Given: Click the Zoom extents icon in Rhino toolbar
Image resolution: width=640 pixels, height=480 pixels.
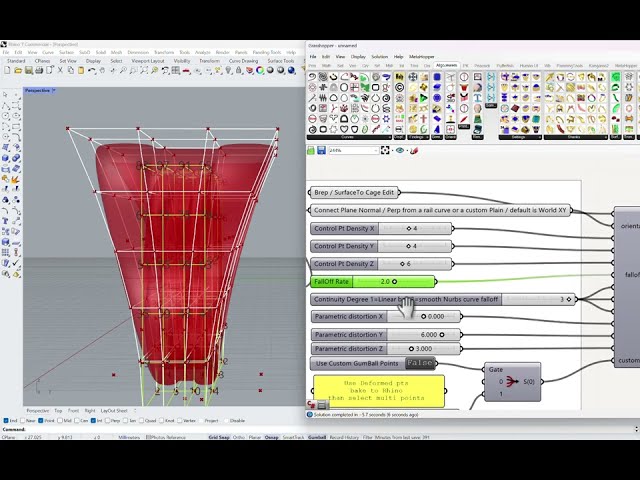Looking at the screenshot, I should 144,70.
